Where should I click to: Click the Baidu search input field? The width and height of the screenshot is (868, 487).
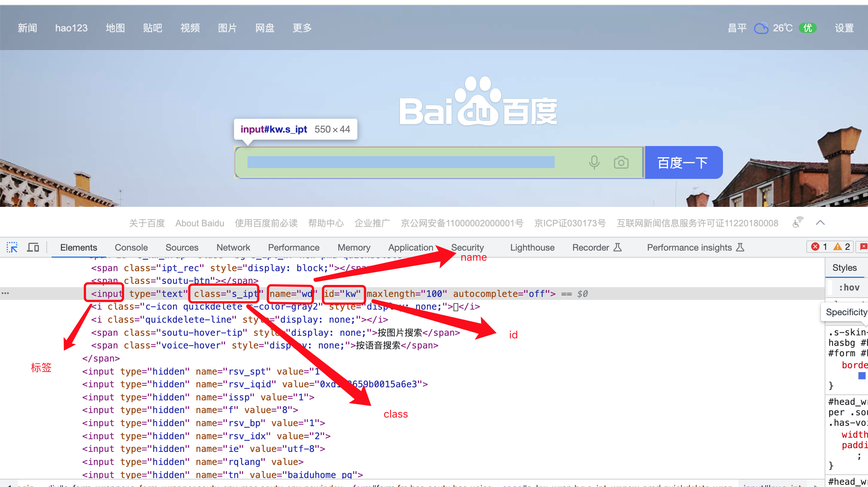[401, 162]
